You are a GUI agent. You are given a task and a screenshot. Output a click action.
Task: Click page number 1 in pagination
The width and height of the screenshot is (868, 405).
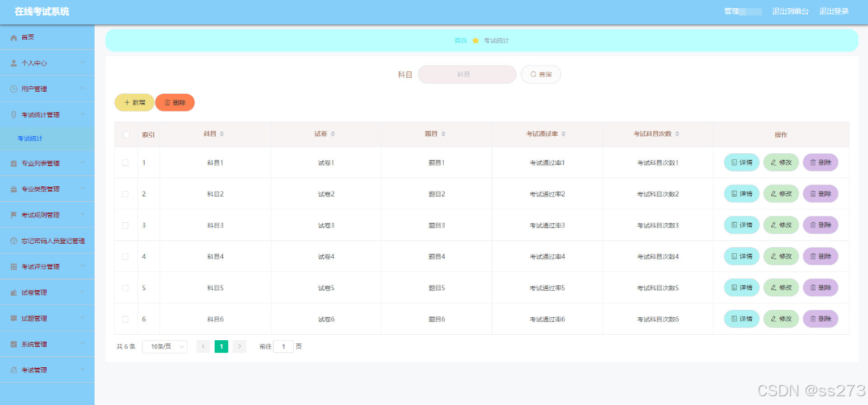click(x=222, y=346)
